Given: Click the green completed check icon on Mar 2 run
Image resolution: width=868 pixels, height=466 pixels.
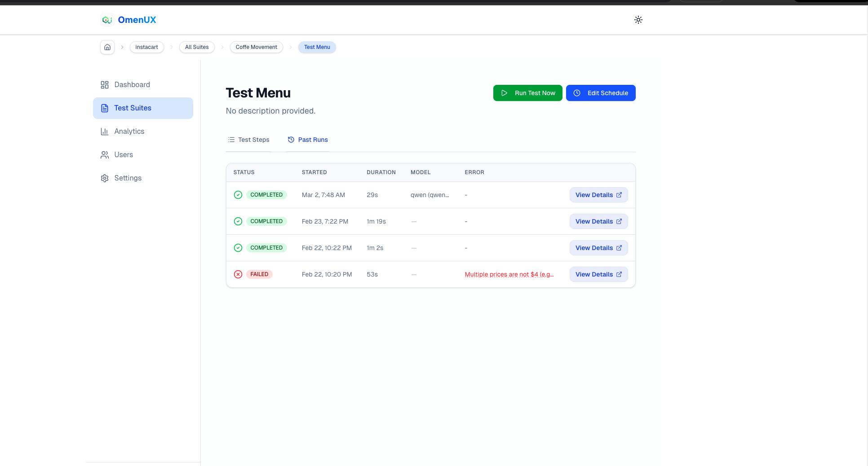Looking at the screenshot, I should pyautogui.click(x=238, y=195).
